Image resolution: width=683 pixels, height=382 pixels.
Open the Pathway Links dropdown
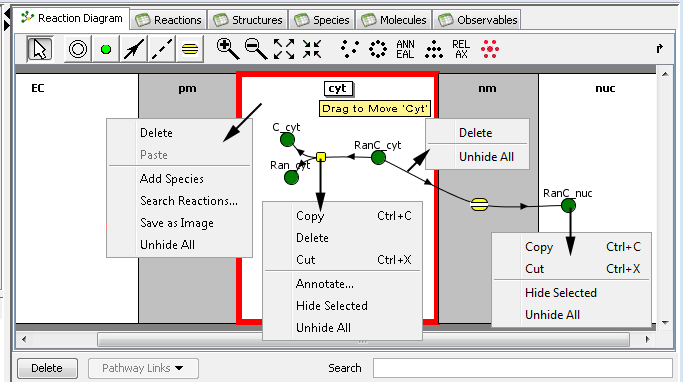click(x=143, y=368)
